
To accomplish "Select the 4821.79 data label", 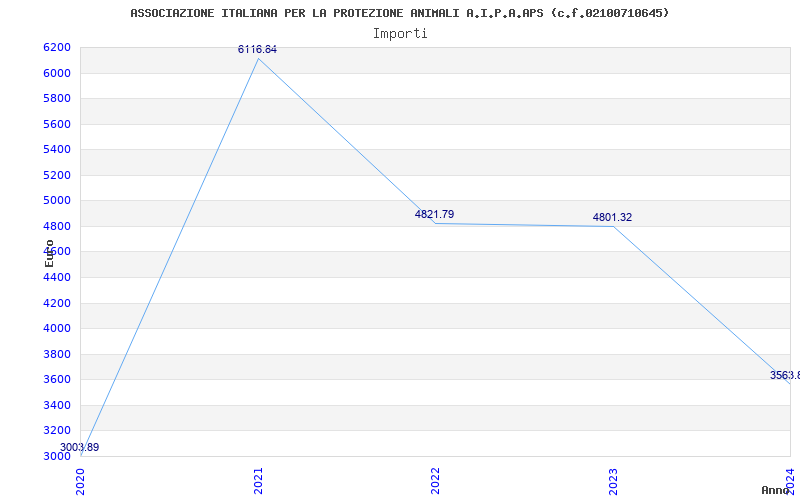I will click(x=434, y=214).
